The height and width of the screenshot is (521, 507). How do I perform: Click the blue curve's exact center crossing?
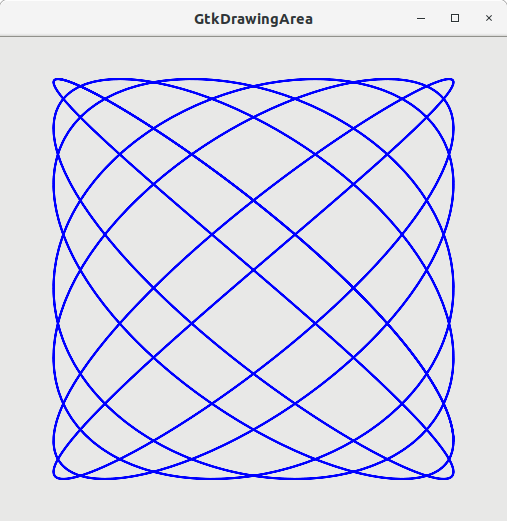254,270
